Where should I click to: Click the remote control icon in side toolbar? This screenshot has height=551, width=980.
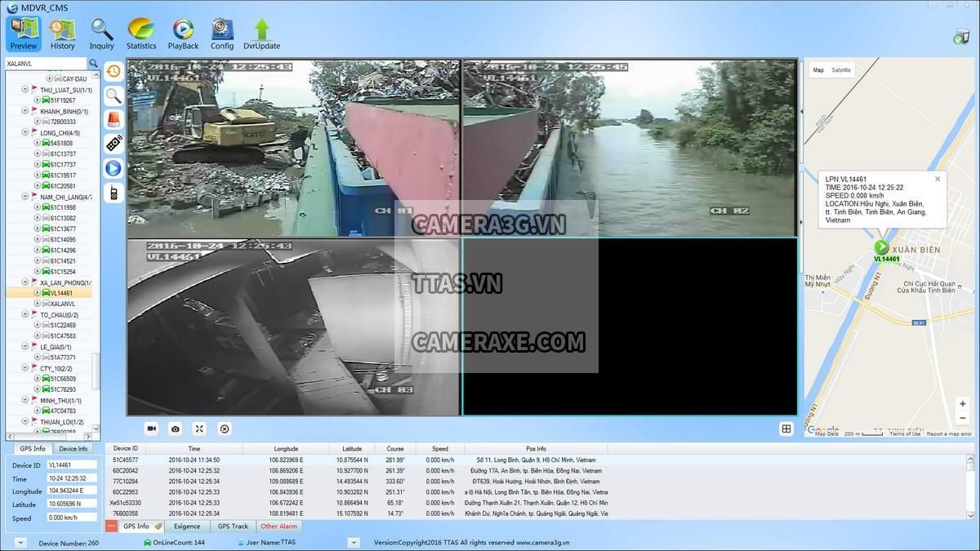click(x=114, y=144)
